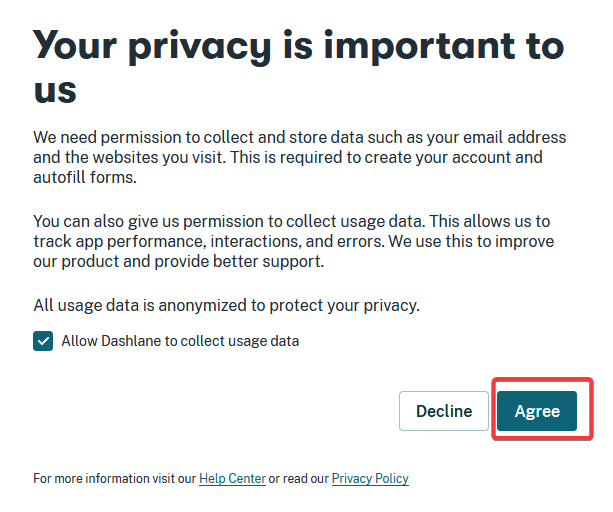613x512 pixels.
Task: Read the Privacy Policy via footer link
Action: tap(370, 479)
